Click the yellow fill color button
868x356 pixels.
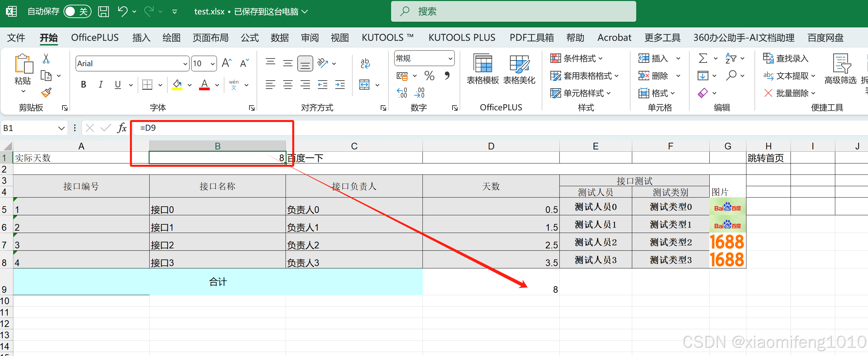pos(177,84)
